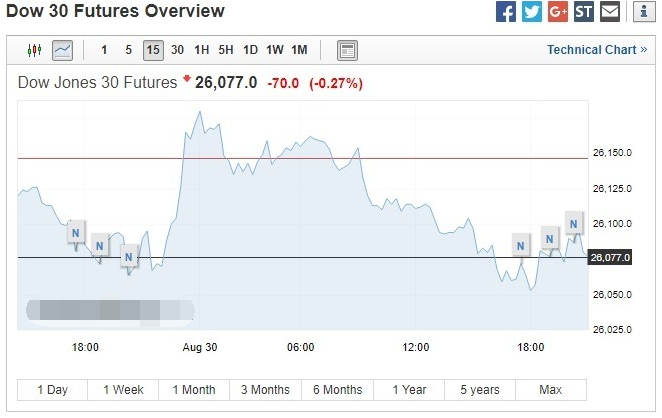
Task: Pick the 5 minute interval
Action: tap(129, 50)
